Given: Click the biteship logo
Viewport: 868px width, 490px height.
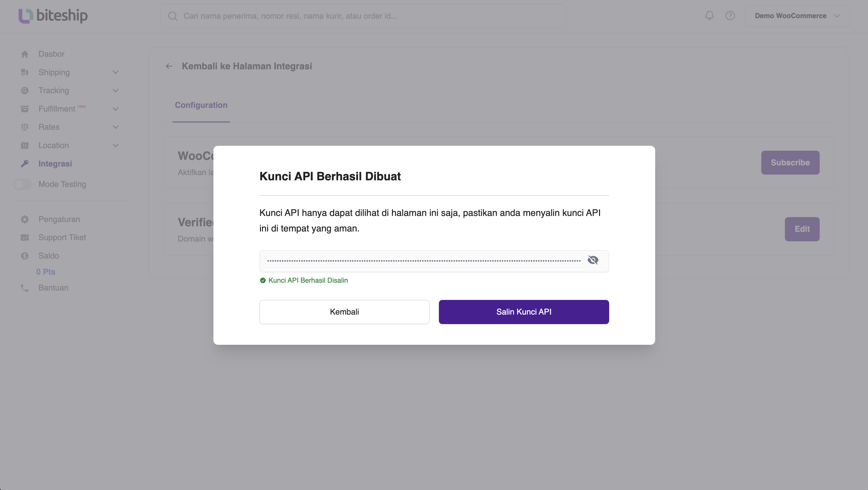Looking at the screenshot, I should [53, 16].
